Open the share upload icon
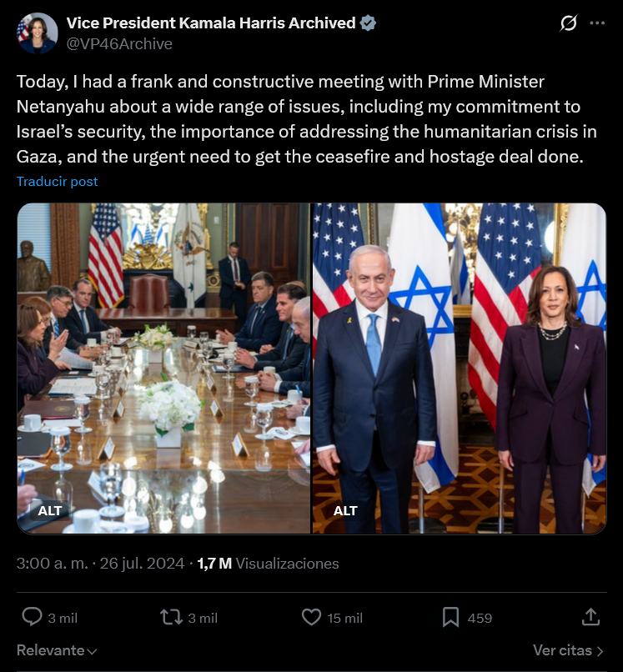Viewport: 623px width, 672px height. [x=590, y=617]
